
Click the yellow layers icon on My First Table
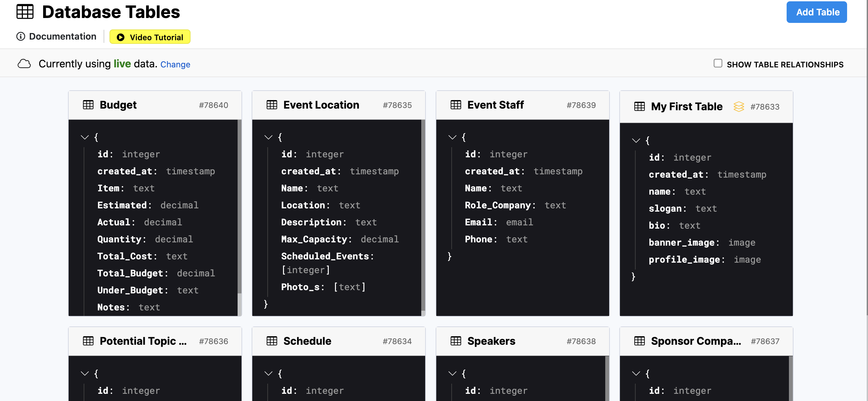(x=739, y=107)
